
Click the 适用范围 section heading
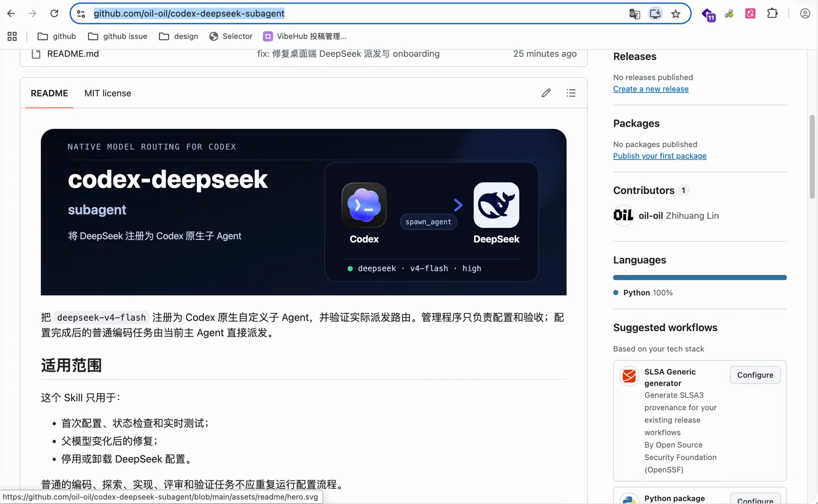coord(71,365)
